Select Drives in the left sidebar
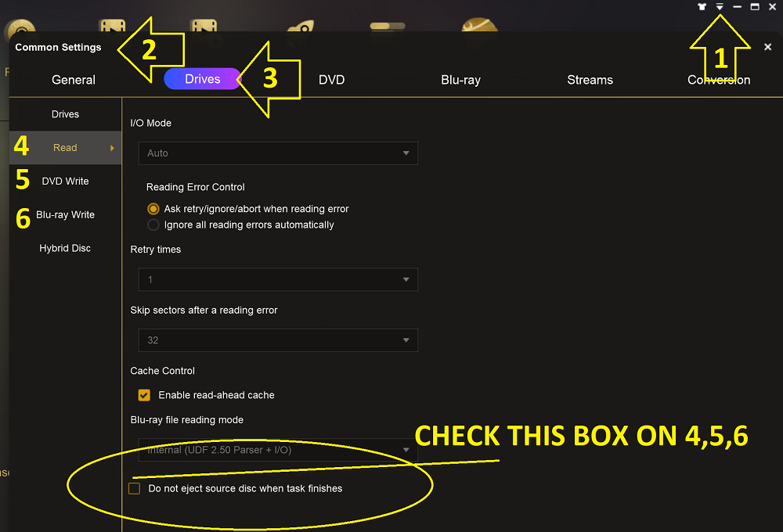This screenshot has height=532, width=783. tap(66, 114)
